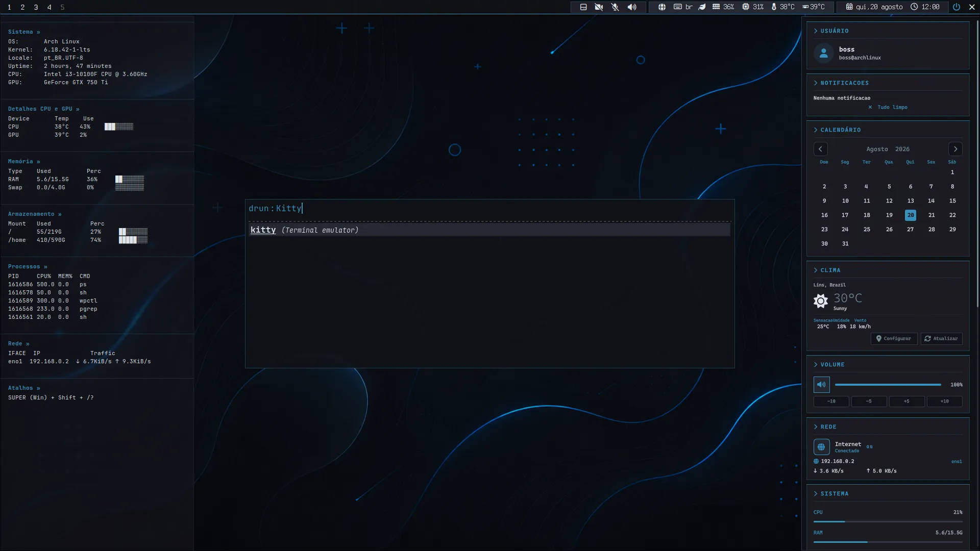The width and height of the screenshot is (980, 551).
Task: Click the GPU card icon showing 39°C
Action: (x=805, y=7)
